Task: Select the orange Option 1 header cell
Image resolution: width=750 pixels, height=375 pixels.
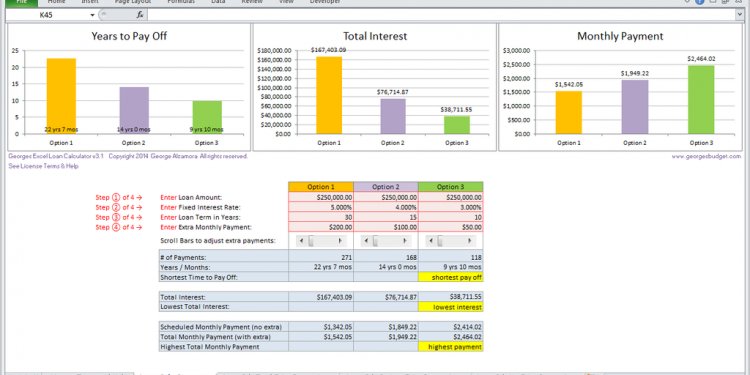Action: point(321,187)
